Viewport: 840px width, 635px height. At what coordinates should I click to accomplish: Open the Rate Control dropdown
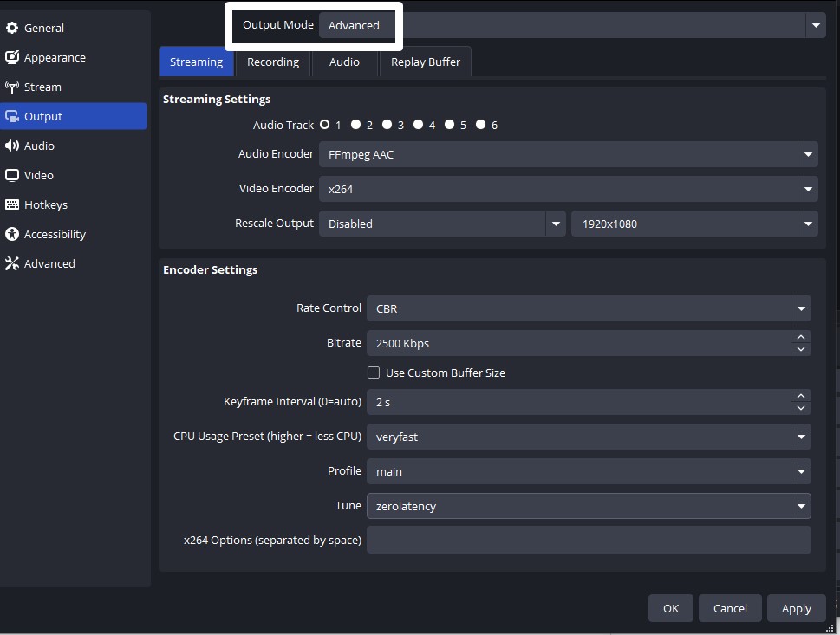[x=800, y=308]
